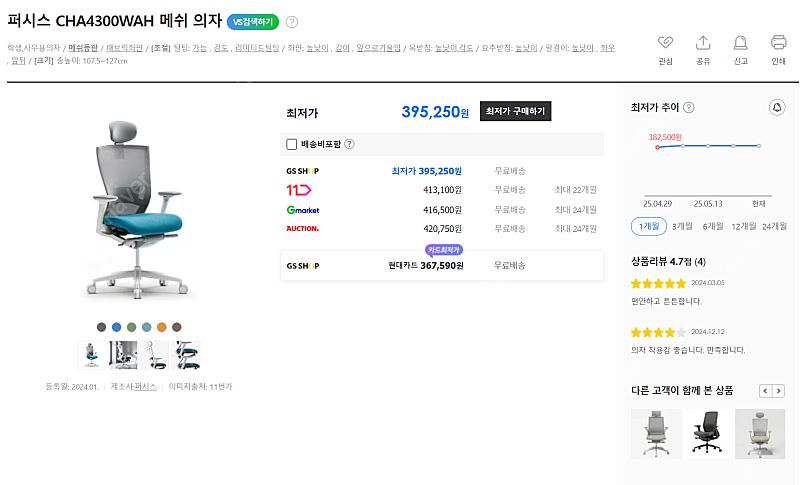Show next recommended products arrow
The image size is (800, 485).
coord(778,391)
